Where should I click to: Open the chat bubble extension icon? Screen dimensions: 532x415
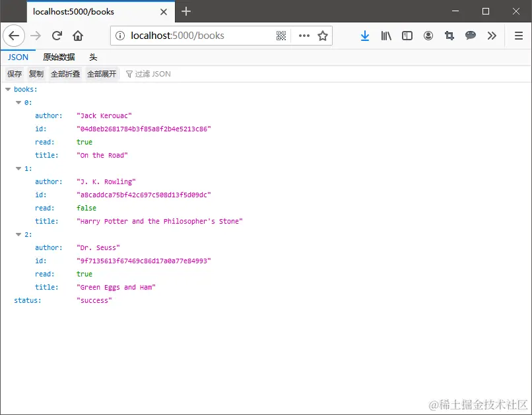pos(470,35)
